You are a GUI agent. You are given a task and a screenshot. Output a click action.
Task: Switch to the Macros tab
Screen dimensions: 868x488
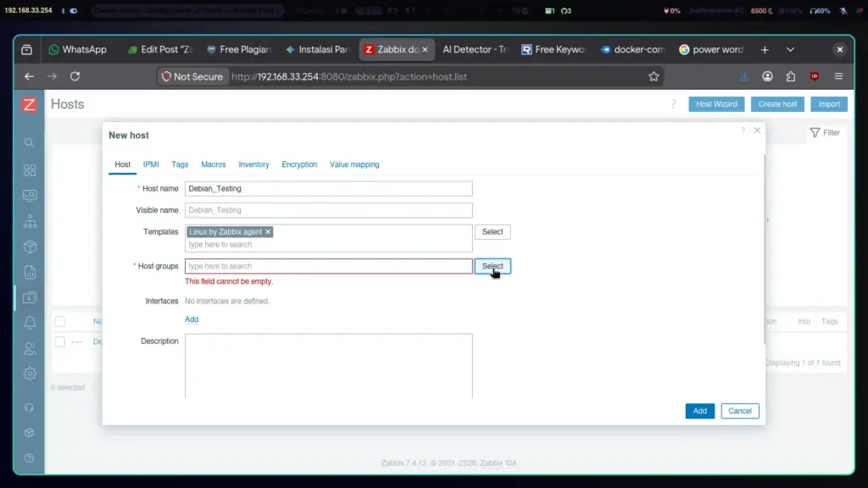pyautogui.click(x=213, y=164)
